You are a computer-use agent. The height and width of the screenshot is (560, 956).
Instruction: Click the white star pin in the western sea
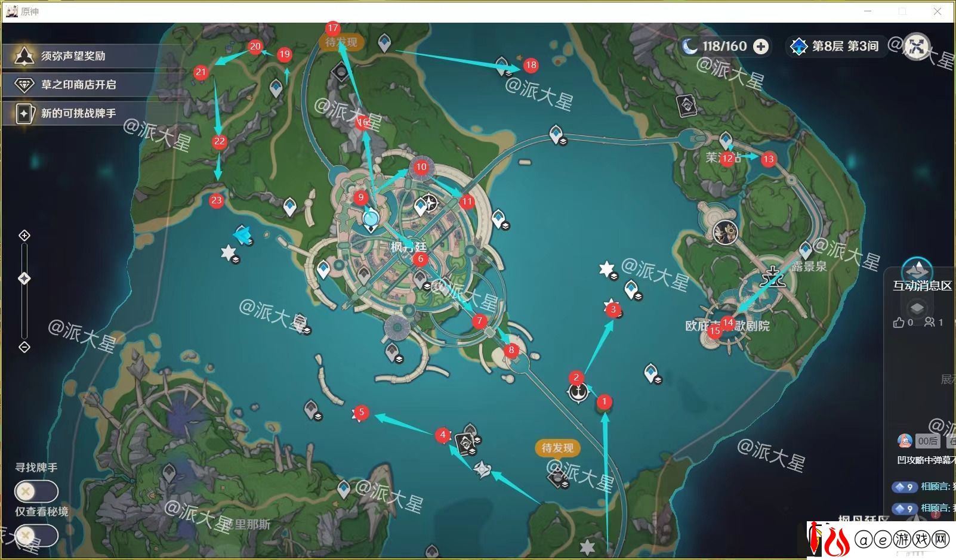point(229,253)
